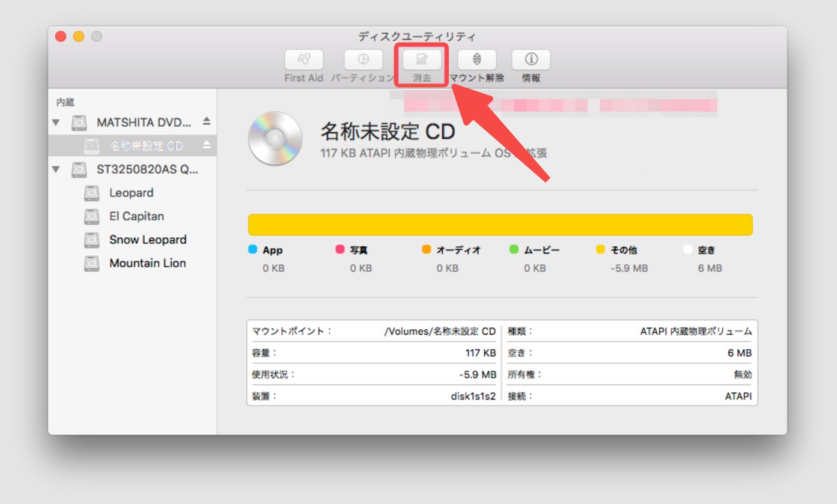Eject the MATSHITA DVD drive
This screenshot has height=504, width=837.
(x=207, y=122)
